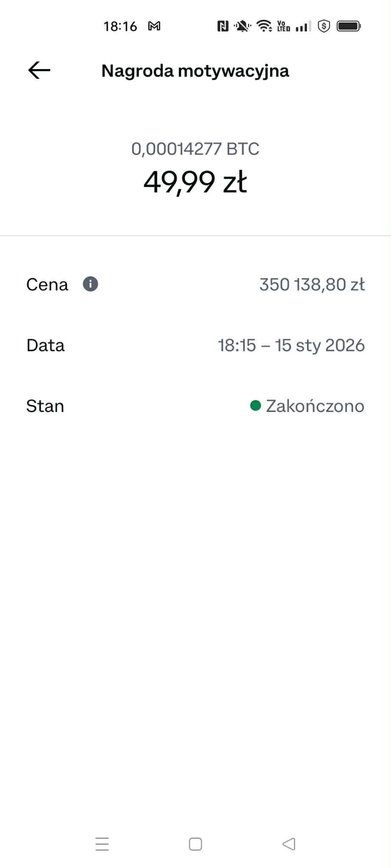The width and height of the screenshot is (391, 868).
Task: Tap the date 18:15 – 15 sty 2026
Action: pyautogui.click(x=291, y=345)
